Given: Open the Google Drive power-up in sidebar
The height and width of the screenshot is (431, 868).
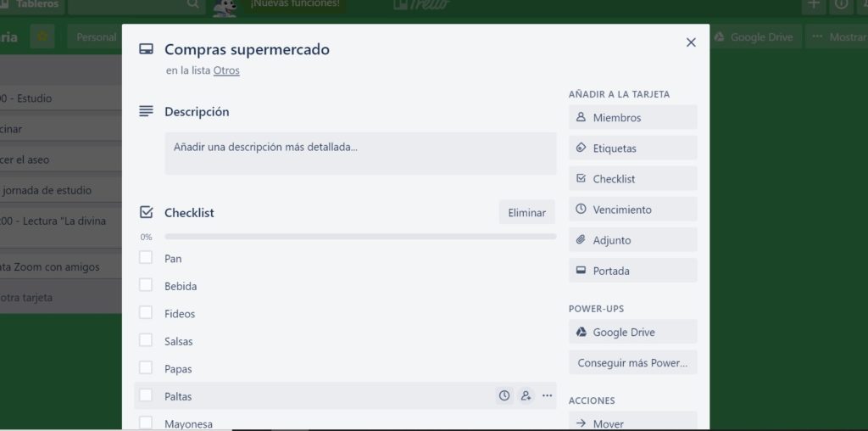Looking at the screenshot, I should [x=632, y=332].
